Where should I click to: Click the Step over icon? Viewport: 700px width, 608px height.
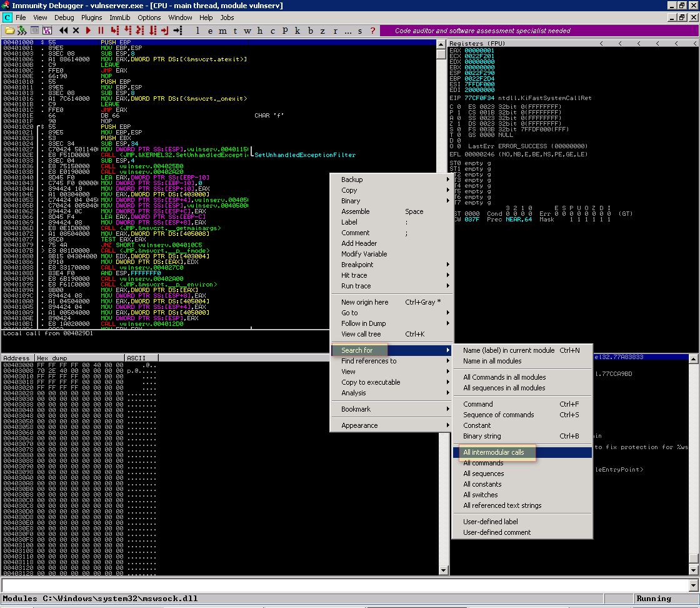pyautogui.click(x=127, y=31)
